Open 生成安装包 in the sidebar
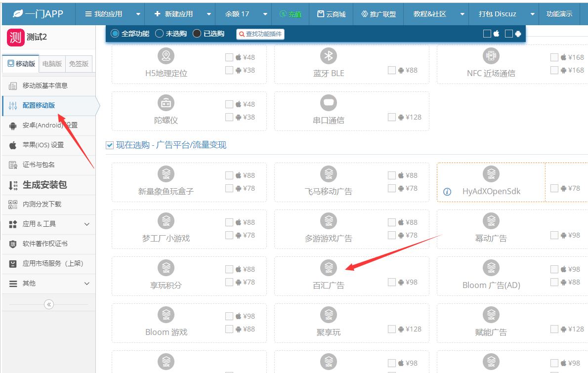 point(49,185)
